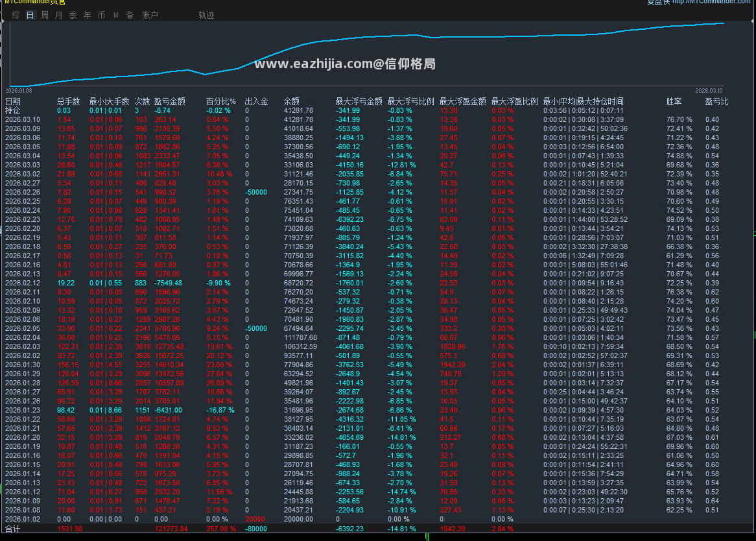This screenshot has height=541, width=756.
Task: Click the -50000 withdrawal on 2026.02.05
Action: 256,328
